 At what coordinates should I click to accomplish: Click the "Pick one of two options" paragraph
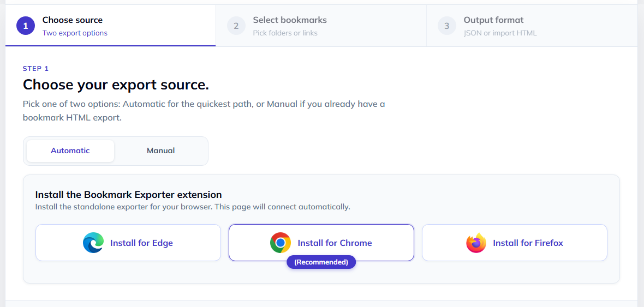pyautogui.click(x=204, y=111)
